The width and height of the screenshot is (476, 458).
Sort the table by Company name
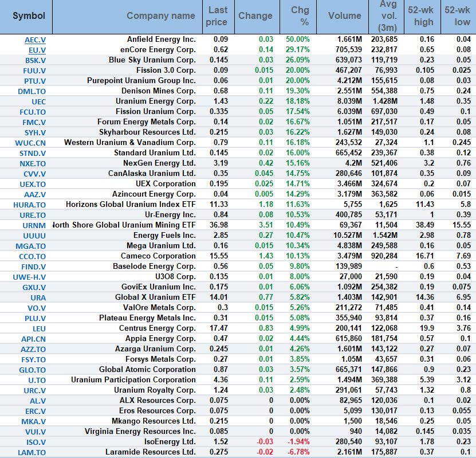tap(161, 17)
